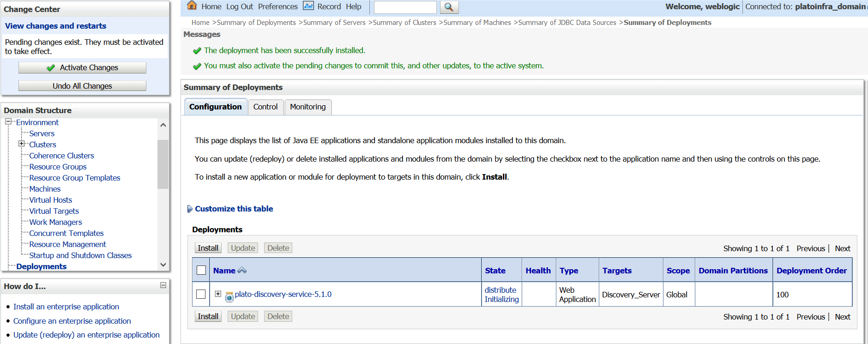Select Deployments in Domain Structure tree
This screenshot has height=344, width=868.
point(41,266)
